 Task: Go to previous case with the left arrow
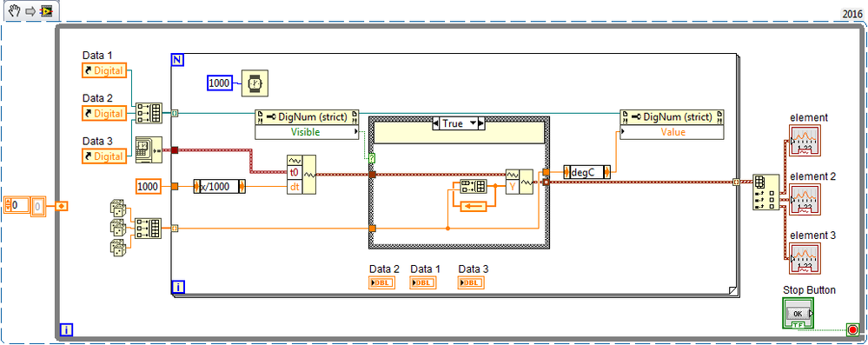pos(435,123)
